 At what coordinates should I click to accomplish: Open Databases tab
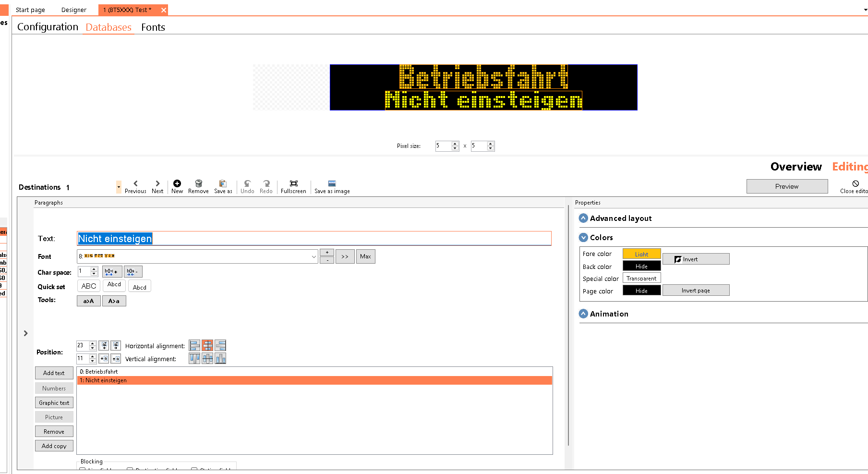108,27
